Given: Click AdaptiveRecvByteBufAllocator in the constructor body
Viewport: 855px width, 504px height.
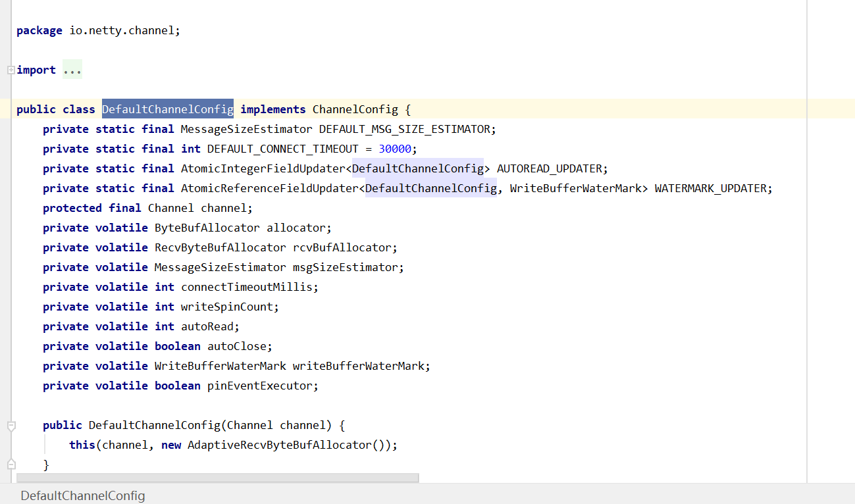Looking at the screenshot, I should pos(280,445).
